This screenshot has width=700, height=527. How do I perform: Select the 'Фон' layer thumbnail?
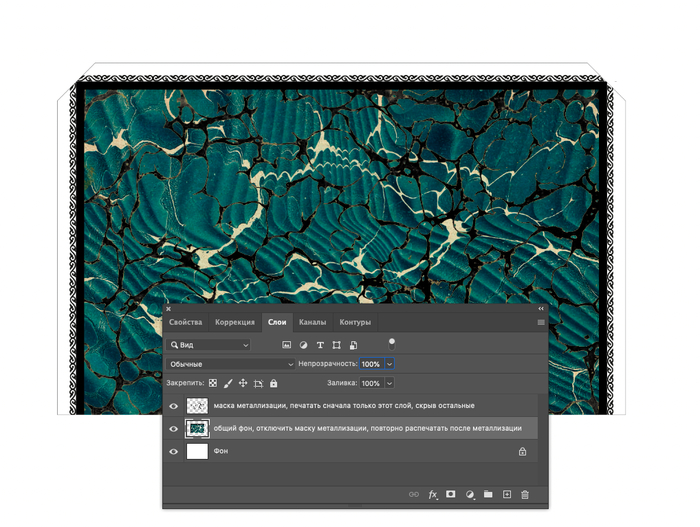tap(197, 452)
